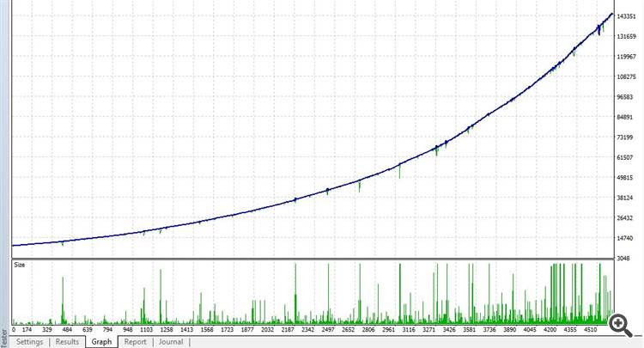
Task: Click the Y-axis value 131659
Action: click(627, 37)
